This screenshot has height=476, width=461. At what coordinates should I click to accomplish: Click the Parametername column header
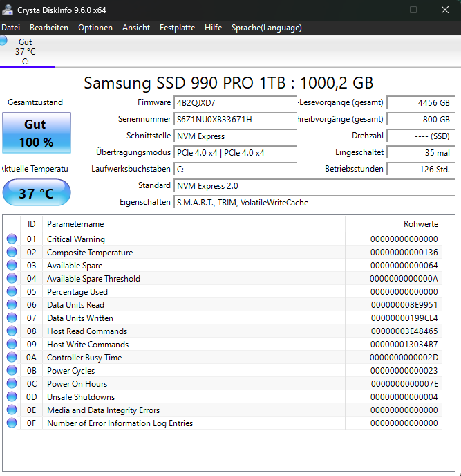(x=194, y=224)
